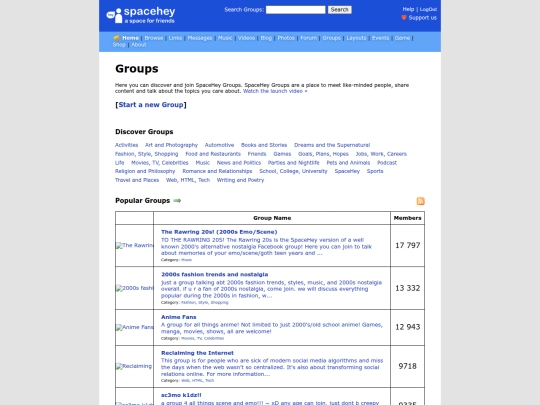The image size is (540, 405).
Task: Open The Rawring 20s group title
Action: tap(219, 232)
